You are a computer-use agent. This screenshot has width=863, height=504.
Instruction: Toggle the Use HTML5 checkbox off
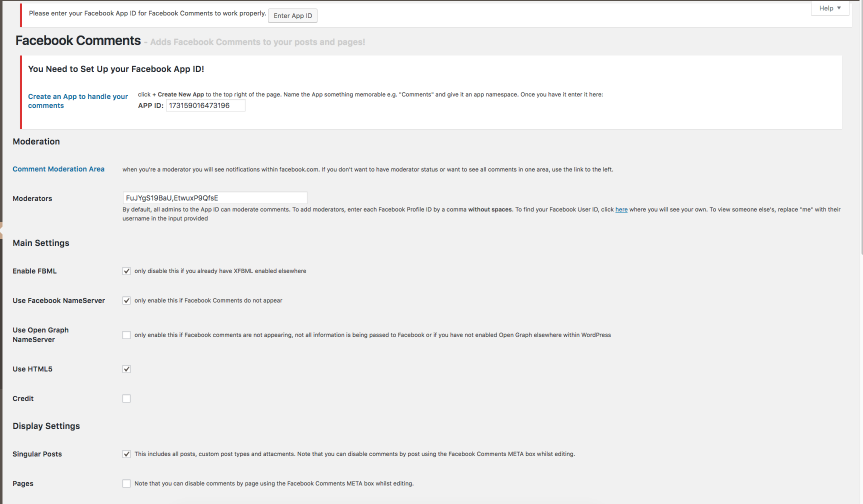[126, 369]
